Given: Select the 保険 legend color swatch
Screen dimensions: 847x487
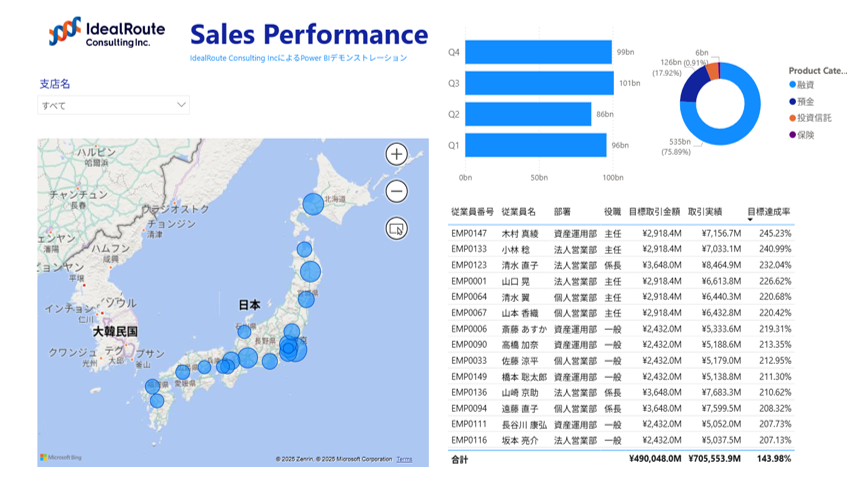Looking at the screenshot, I should [793, 134].
